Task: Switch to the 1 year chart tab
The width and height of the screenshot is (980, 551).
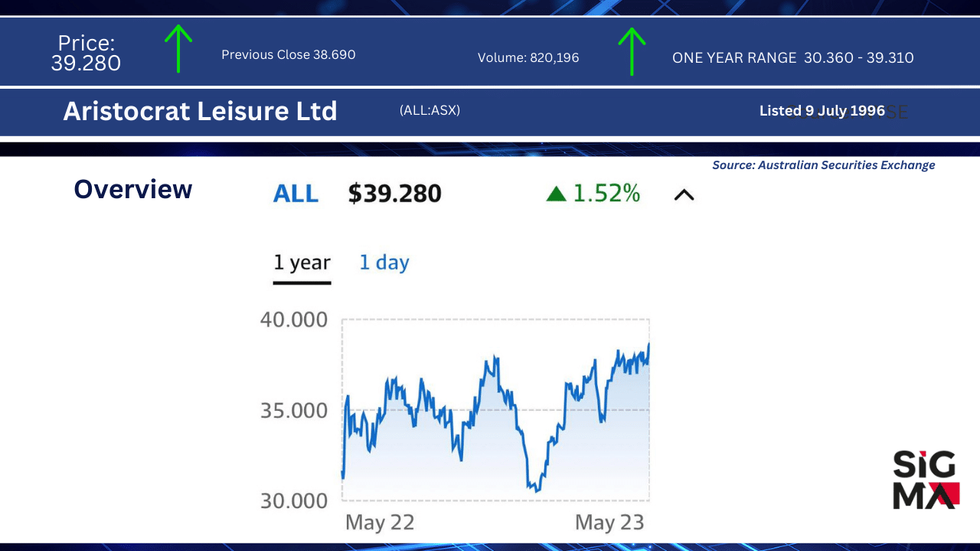Action: pos(302,263)
